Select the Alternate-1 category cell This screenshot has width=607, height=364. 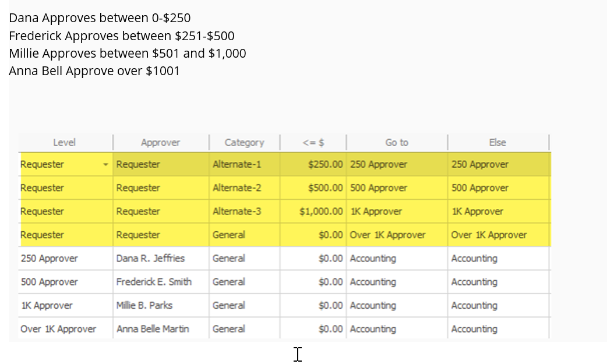click(x=237, y=164)
